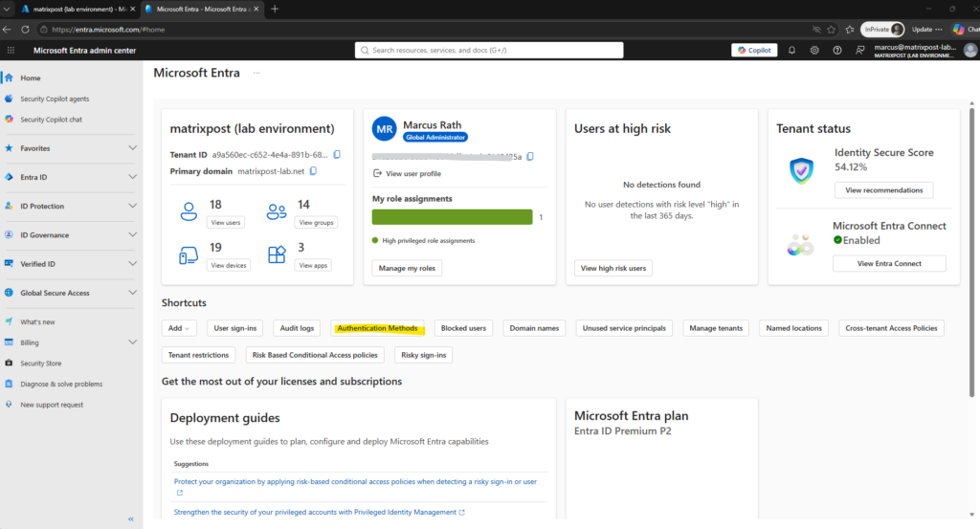Open the browser tab list dropdown

click(7, 9)
